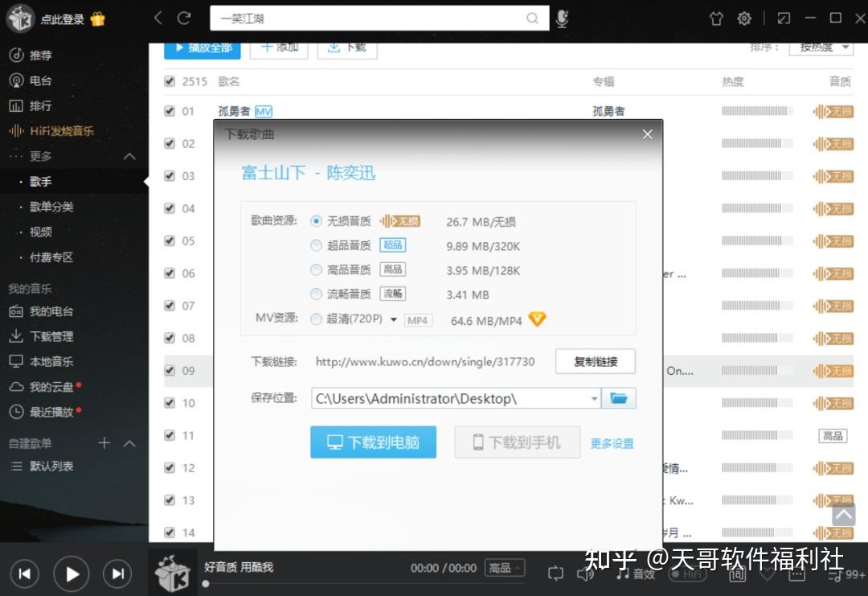Image resolution: width=868 pixels, height=596 pixels.
Task: Toggle the loop mode icon in player bar
Action: click(x=555, y=573)
